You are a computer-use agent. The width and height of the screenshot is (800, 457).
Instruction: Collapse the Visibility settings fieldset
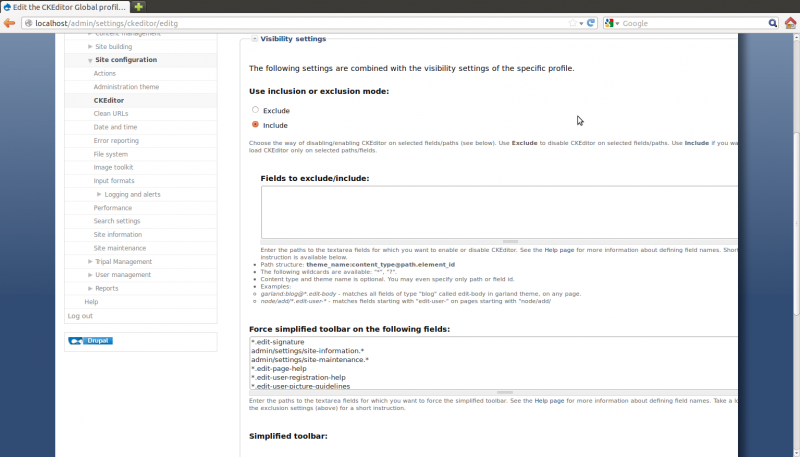(254, 39)
